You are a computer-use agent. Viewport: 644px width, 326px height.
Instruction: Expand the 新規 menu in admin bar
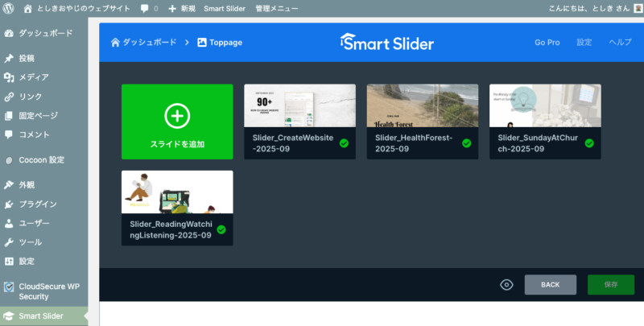181,8
